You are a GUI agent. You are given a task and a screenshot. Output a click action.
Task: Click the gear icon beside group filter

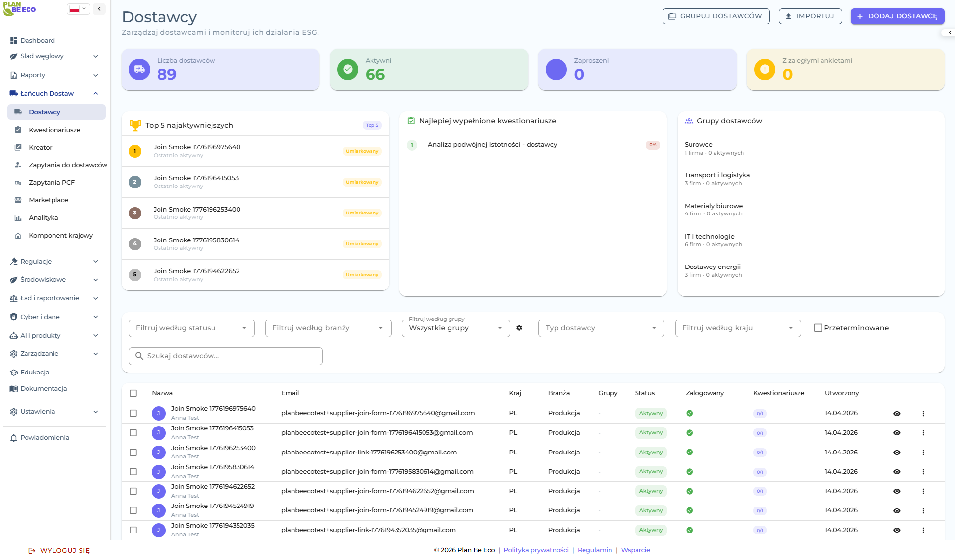pos(519,328)
